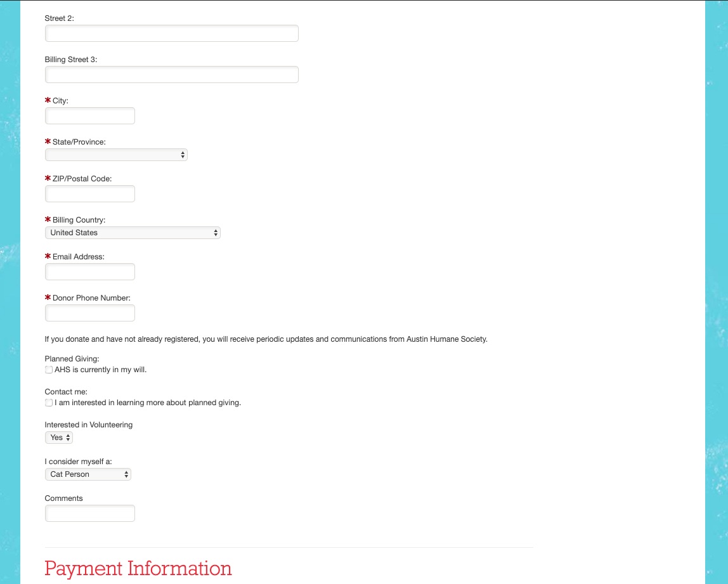Check the AHS is in my will checkbox
The width and height of the screenshot is (728, 584).
49,370
